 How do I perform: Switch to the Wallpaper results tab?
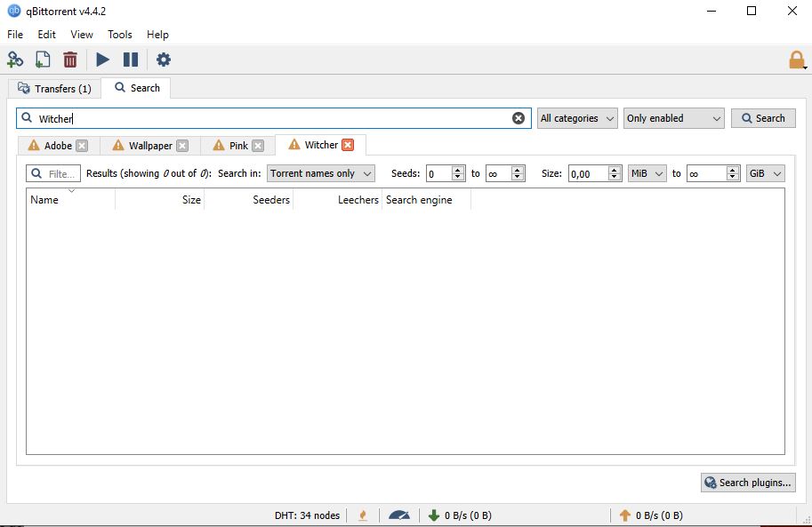point(150,146)
